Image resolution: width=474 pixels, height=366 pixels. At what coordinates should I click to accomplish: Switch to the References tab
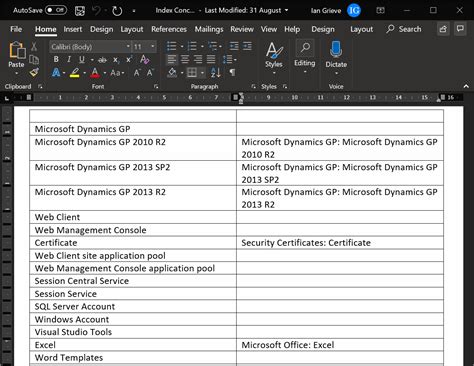169,29
